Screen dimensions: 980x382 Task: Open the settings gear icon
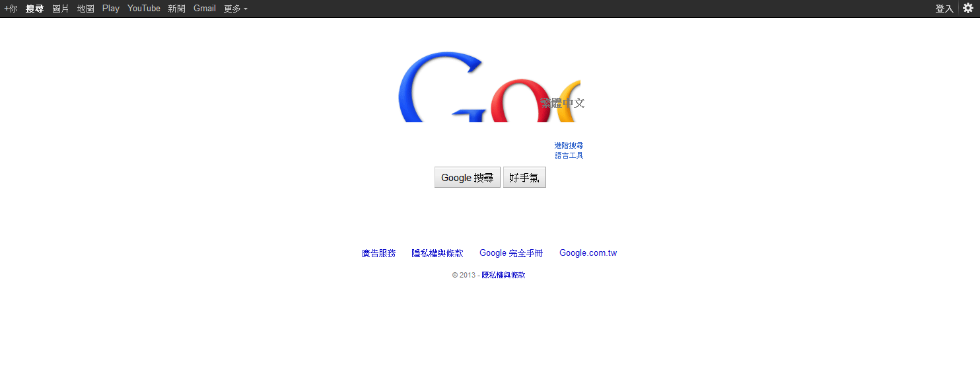968,8
